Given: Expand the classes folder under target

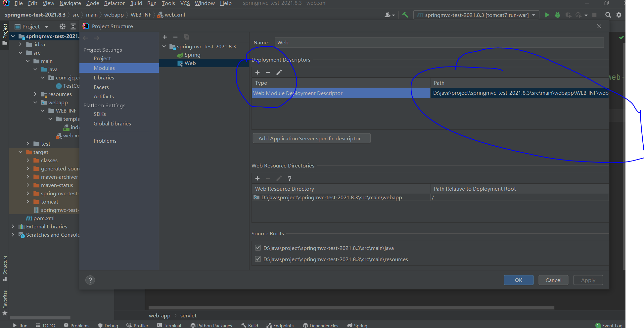Looking at the screenshot, I should pyautogui.click(x=28, y=160).
